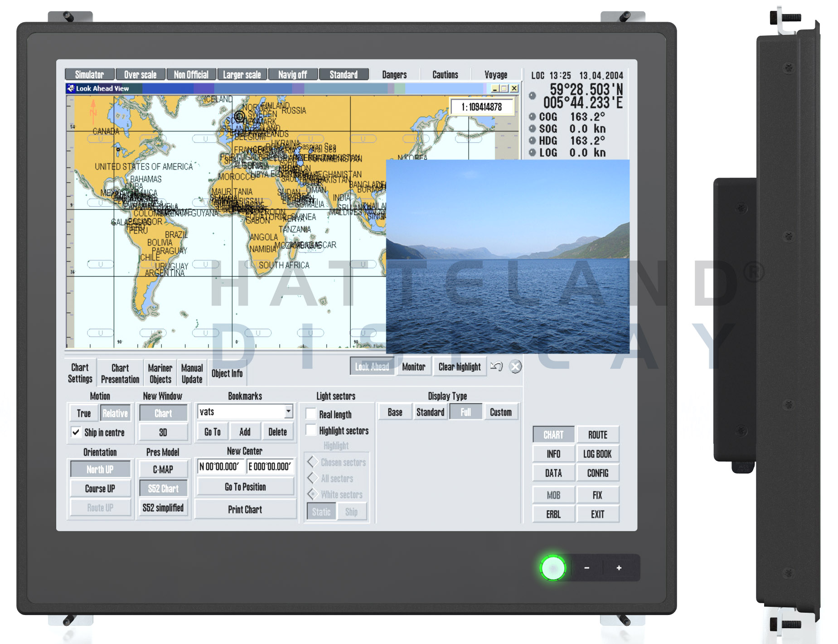The image size is (838, 644).
Task: Expand the Bookmarks dropdown showing vats
Action: tap(288, 411)
